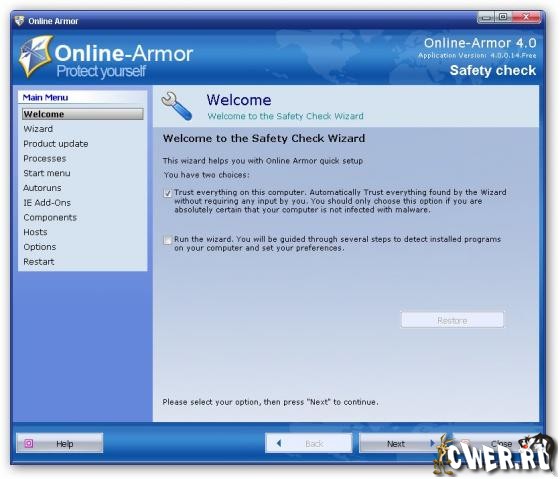Viewport: 560px width, 479px height.
Task: Select IE Add-Ons menu item
Action: click(47, 203)
